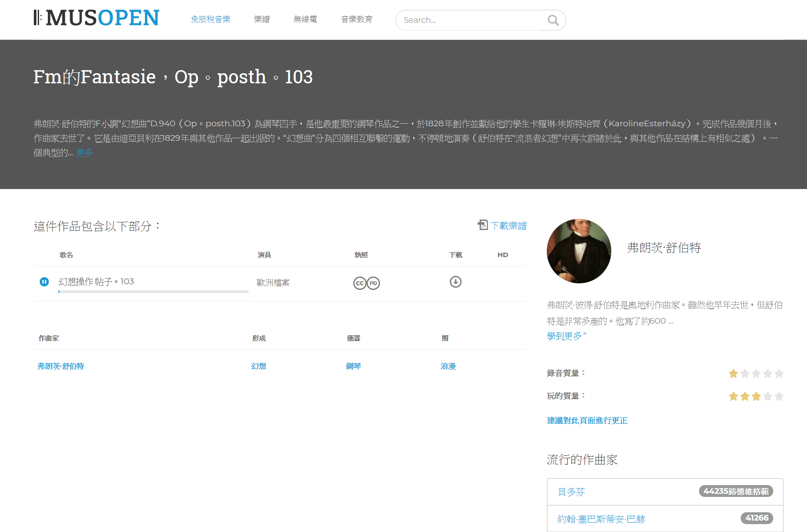Click the HD column header
807x532 pixels.
(x=503, y=255)
